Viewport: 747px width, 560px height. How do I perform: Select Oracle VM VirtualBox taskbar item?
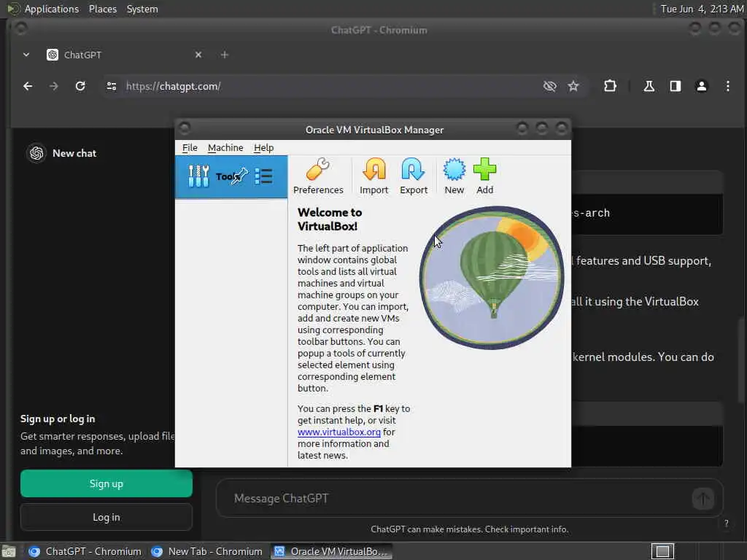[x=332, y=551]
